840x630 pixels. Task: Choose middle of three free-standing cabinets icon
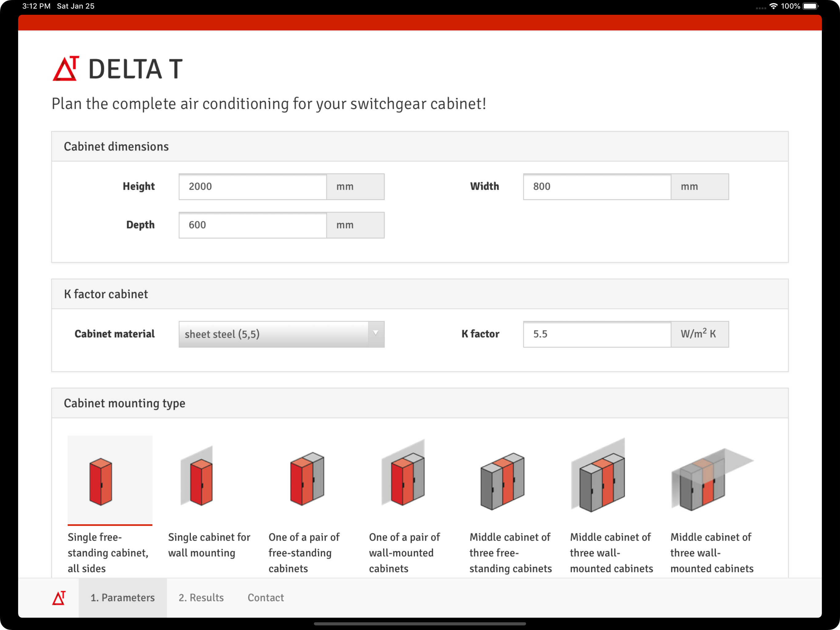[x=502, y=481]
